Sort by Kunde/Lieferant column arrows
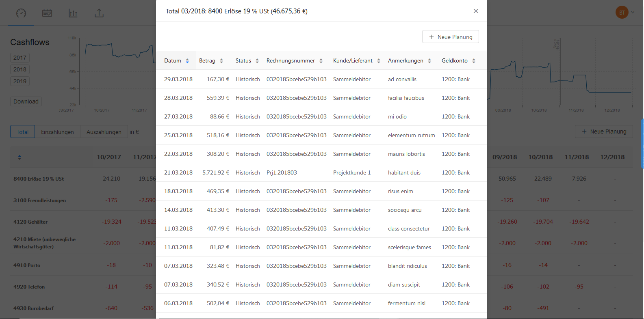The height and width of the screenshot is (319, 644). coord(379,61)
